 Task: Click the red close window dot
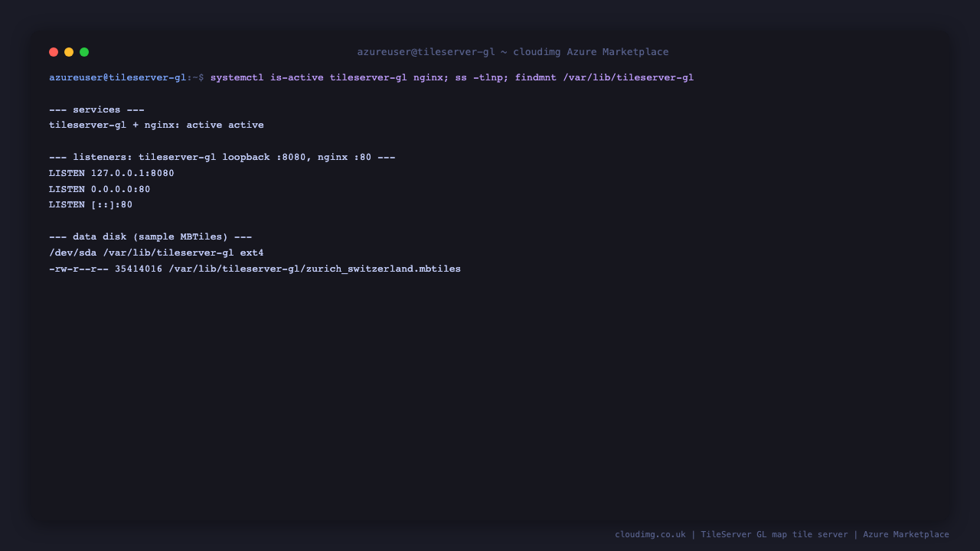coord(54,52)
